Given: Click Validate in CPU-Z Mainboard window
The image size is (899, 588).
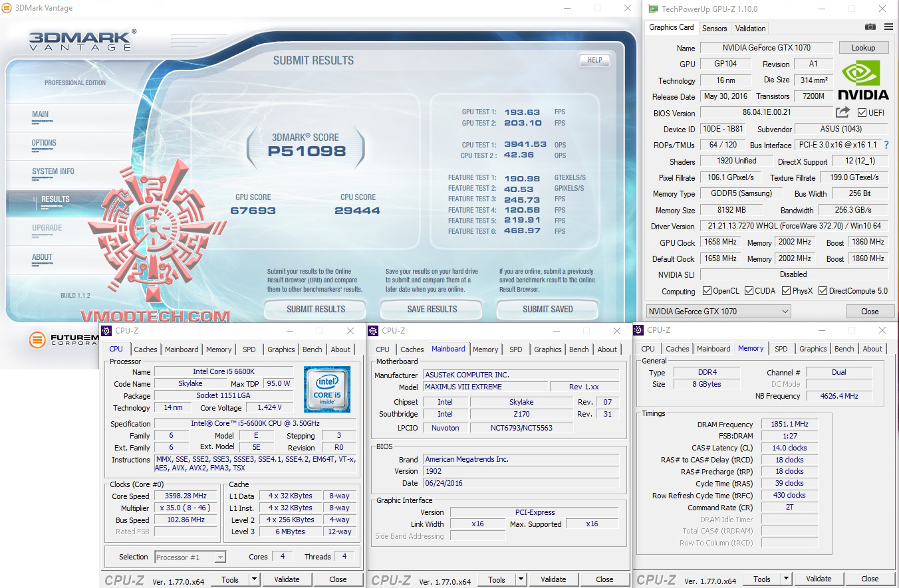Looking at the screenshot, I should click(x=553, y=579).
